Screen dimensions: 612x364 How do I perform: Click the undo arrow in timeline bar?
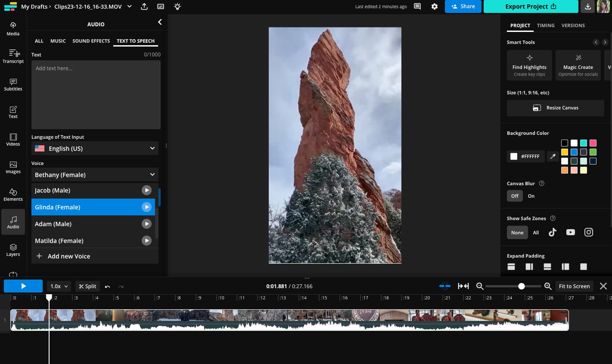[x=107, y=286]
